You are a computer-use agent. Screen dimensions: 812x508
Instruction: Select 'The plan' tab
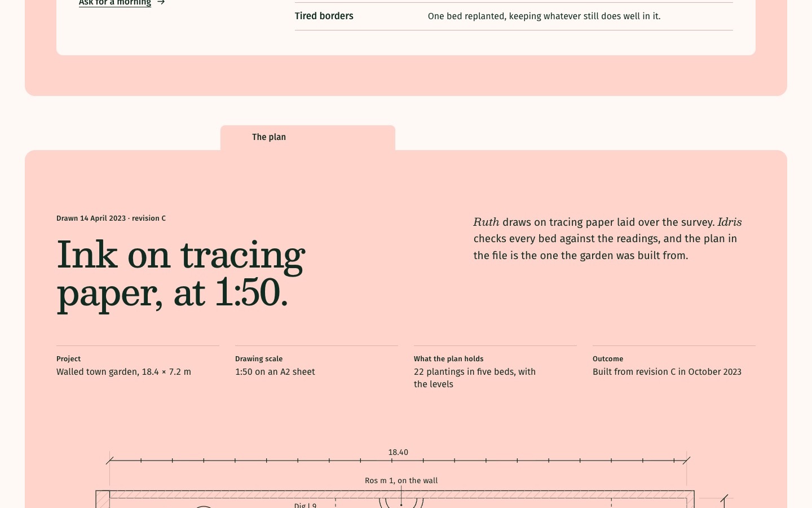click(308, 137)
